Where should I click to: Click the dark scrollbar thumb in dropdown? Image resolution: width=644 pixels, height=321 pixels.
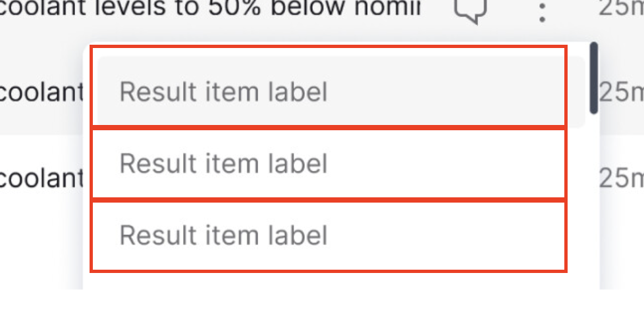pyautogui.click(x=594, y=78)
